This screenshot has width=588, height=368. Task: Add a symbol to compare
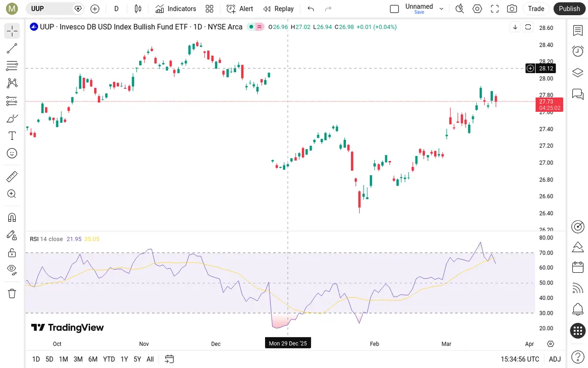point(95,9)
